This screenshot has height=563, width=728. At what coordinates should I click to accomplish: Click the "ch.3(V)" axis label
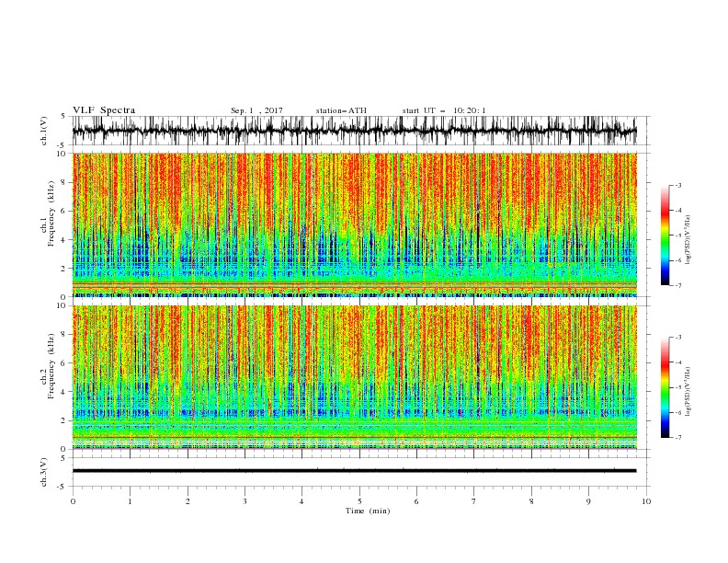click(x=44, y=472)
